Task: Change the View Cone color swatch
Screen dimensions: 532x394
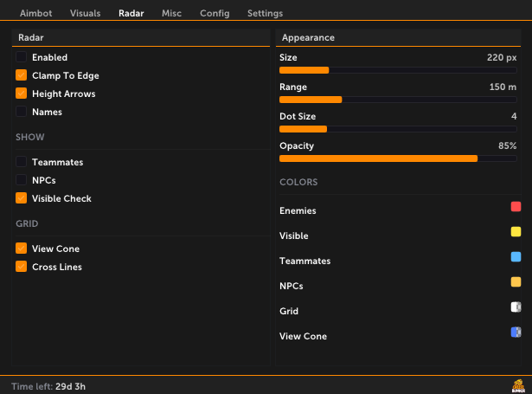Action: coord(516,333)
